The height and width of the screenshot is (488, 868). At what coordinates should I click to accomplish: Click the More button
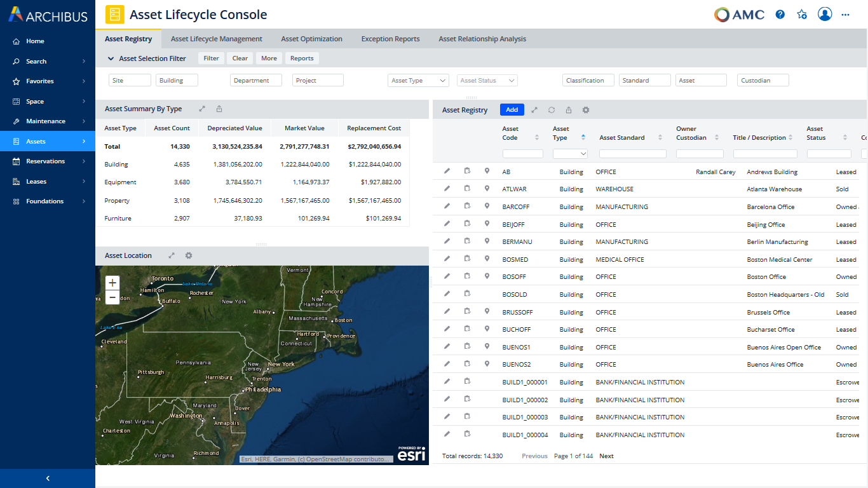point(269,58)
